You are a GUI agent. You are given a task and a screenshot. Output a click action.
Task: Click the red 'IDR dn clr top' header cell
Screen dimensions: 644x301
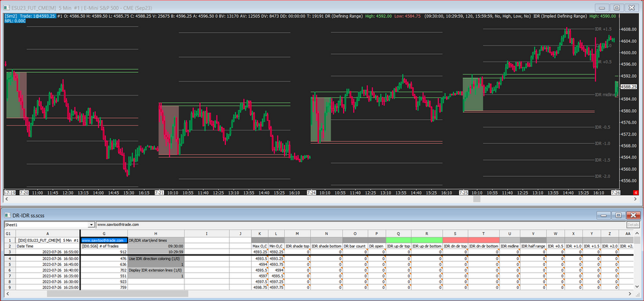click(456, 239)
